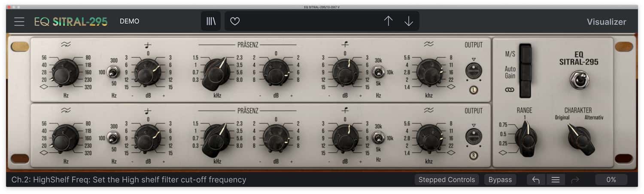Click the channel R Präsenz kHz knob
Screen dimensions: 644x194
click(216, 139)
